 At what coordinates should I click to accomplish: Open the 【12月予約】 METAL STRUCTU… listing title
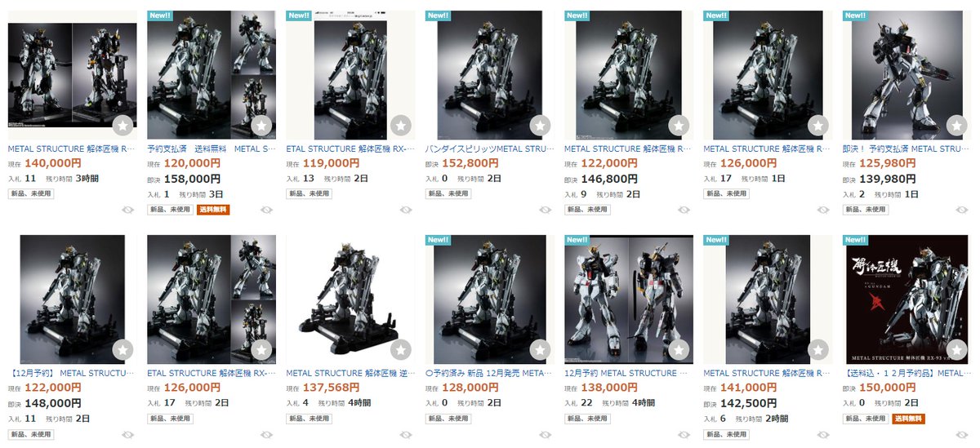pos(72,374)
